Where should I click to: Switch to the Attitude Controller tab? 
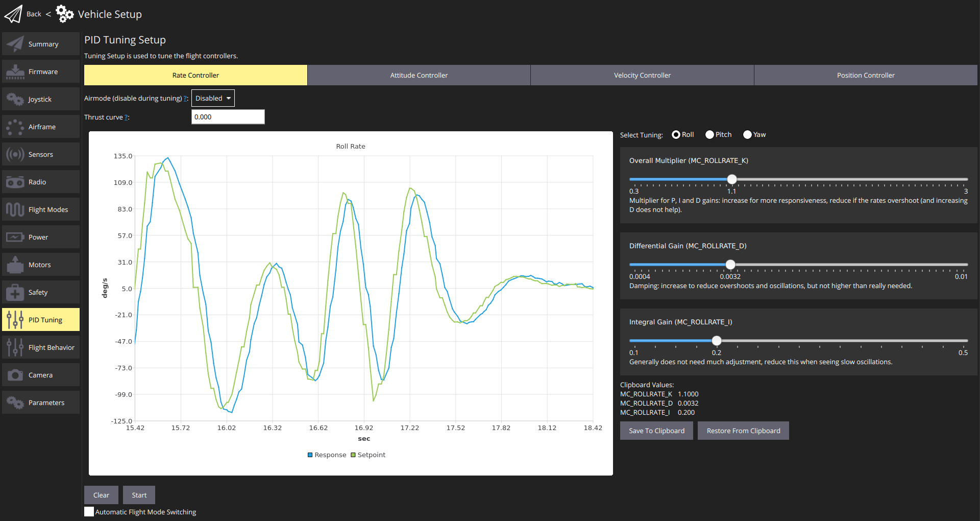click(x=419, y=75)
